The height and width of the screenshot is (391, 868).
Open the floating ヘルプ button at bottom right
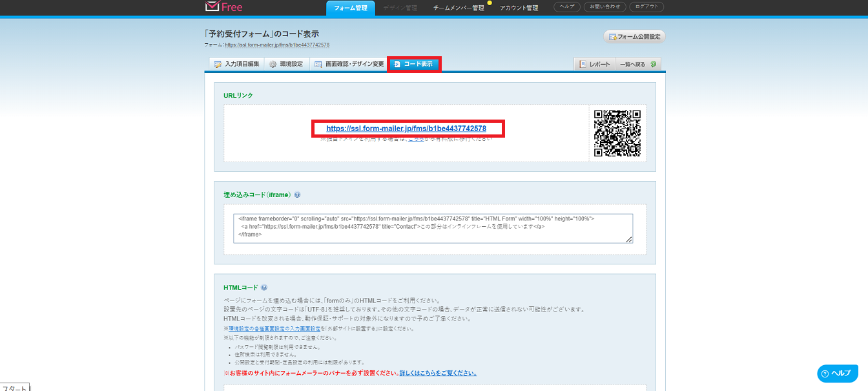(x=838, y=374)
